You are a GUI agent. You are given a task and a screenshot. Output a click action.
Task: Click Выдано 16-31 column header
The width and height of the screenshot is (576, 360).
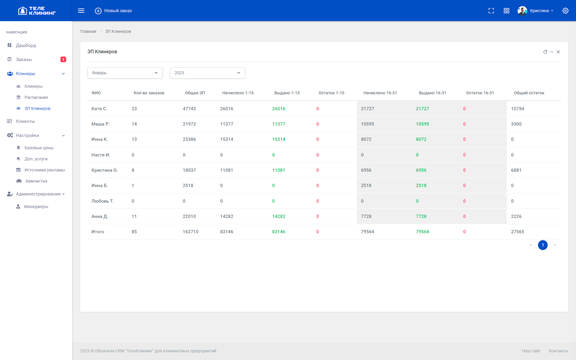433,93
